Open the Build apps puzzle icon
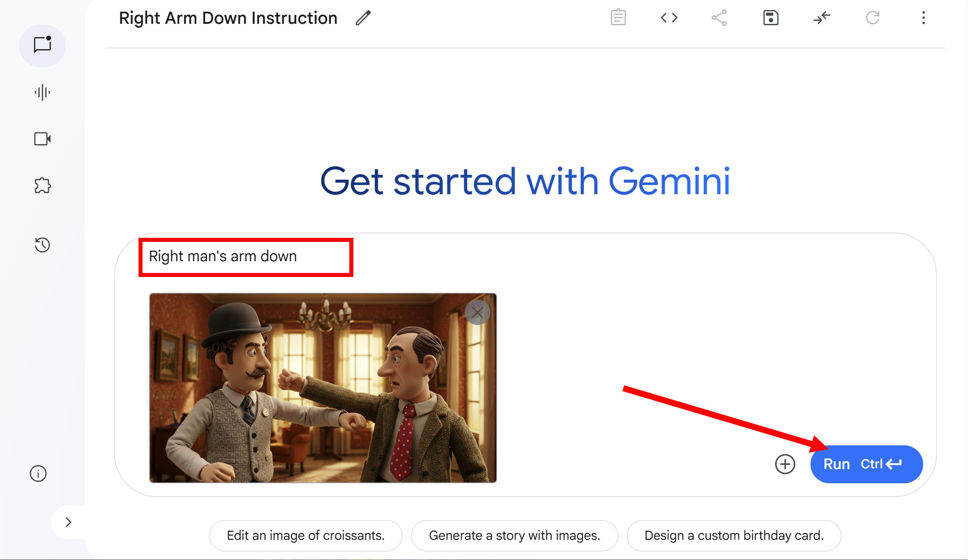The width and height of the screenshot is (968, 560). (x=42, y=186)
